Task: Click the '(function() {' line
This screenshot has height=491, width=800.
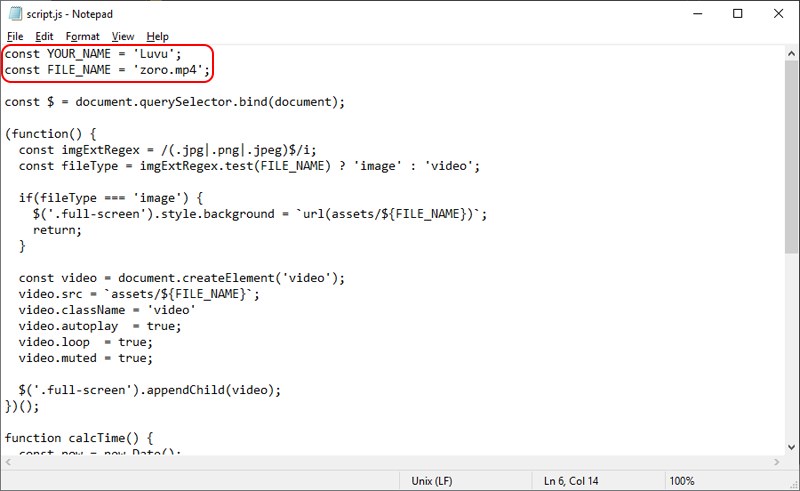Action: 51,134
